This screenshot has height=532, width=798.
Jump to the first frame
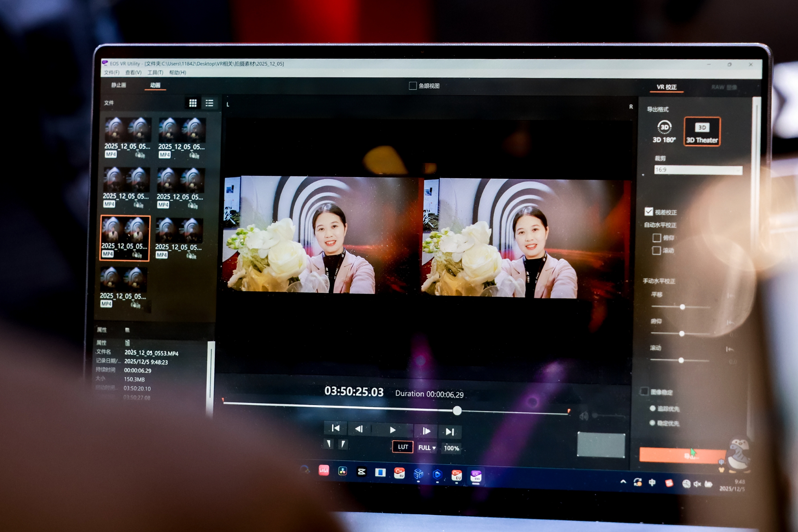[336, 428]
